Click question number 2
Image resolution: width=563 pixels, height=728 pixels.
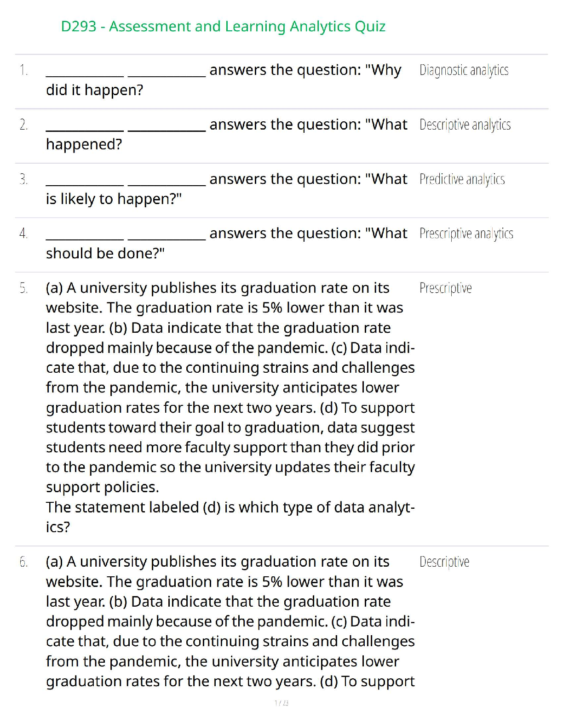coord(23,125)
